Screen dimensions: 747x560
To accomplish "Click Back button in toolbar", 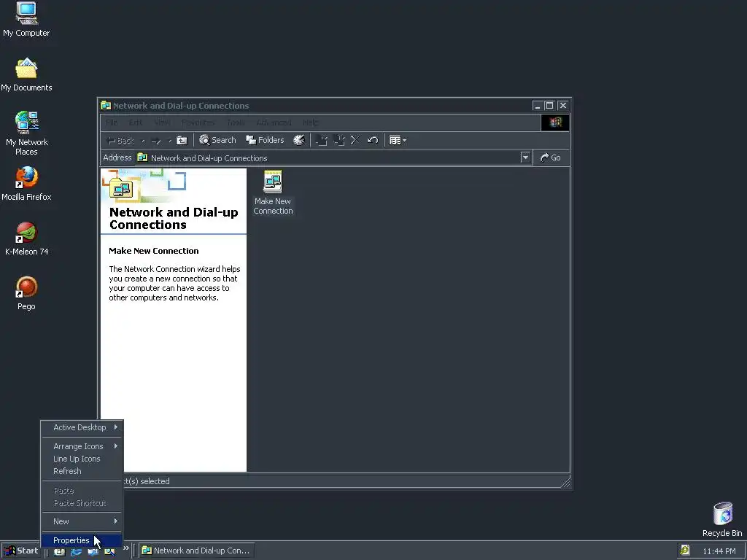I will tap(121, 141).
